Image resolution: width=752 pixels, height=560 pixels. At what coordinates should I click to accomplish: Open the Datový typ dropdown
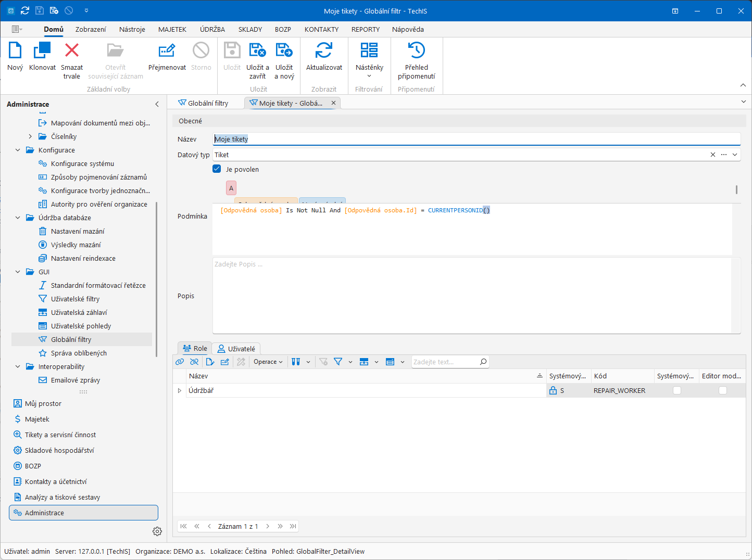[x=735, y=155]
